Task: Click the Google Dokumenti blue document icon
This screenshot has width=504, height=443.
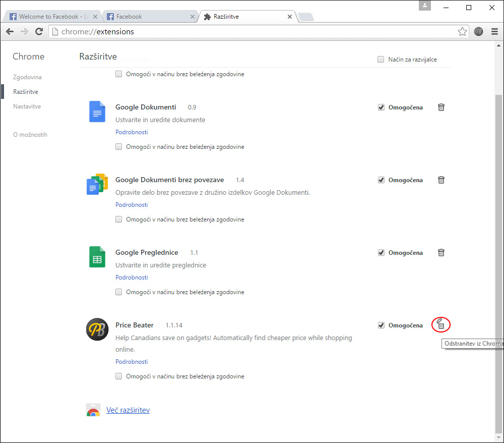Action: pos(97,112)
